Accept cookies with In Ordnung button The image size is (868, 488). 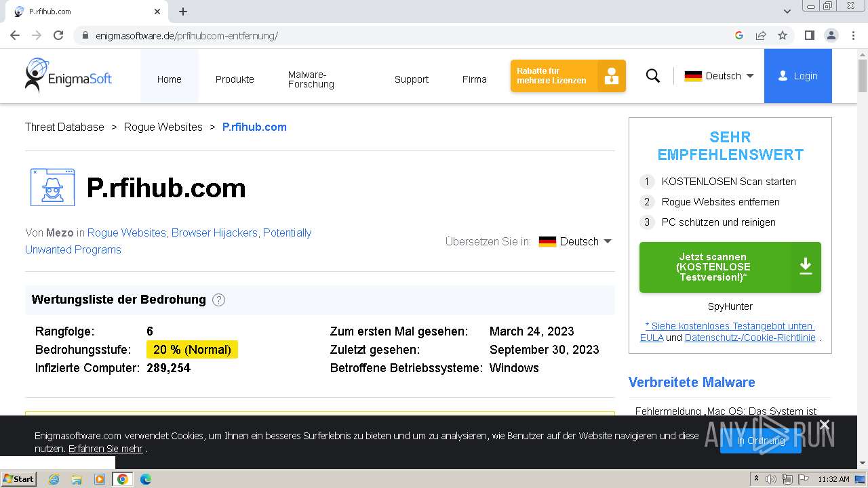(x=761, y=441)
